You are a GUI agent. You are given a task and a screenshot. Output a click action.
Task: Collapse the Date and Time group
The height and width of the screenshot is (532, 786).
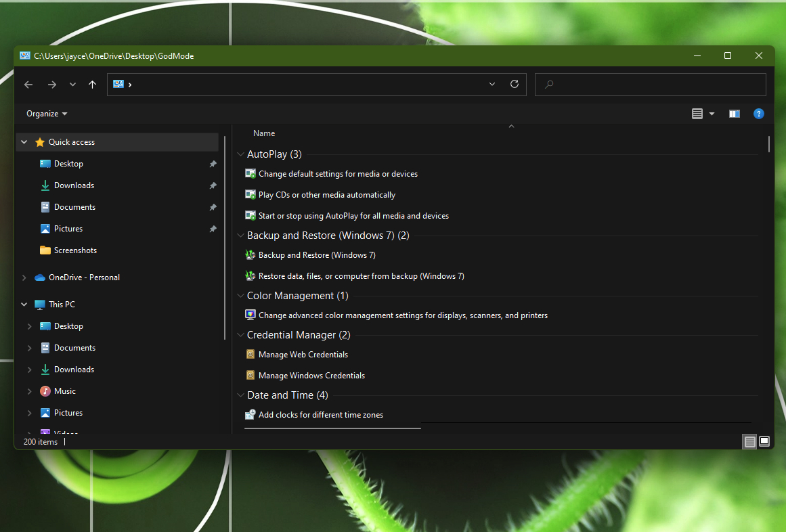click(x=240, y=395)
